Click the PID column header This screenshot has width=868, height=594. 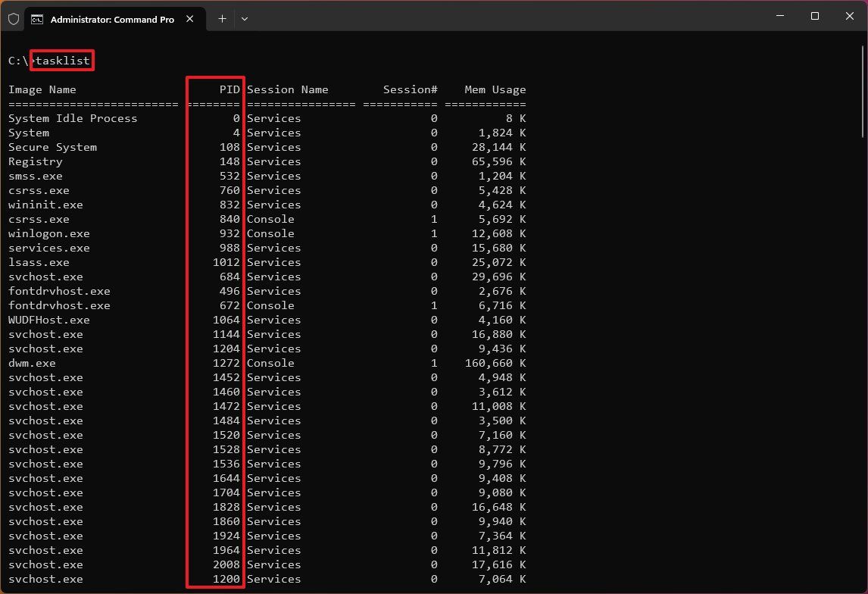pyautogui.click(x=229, y=89)
